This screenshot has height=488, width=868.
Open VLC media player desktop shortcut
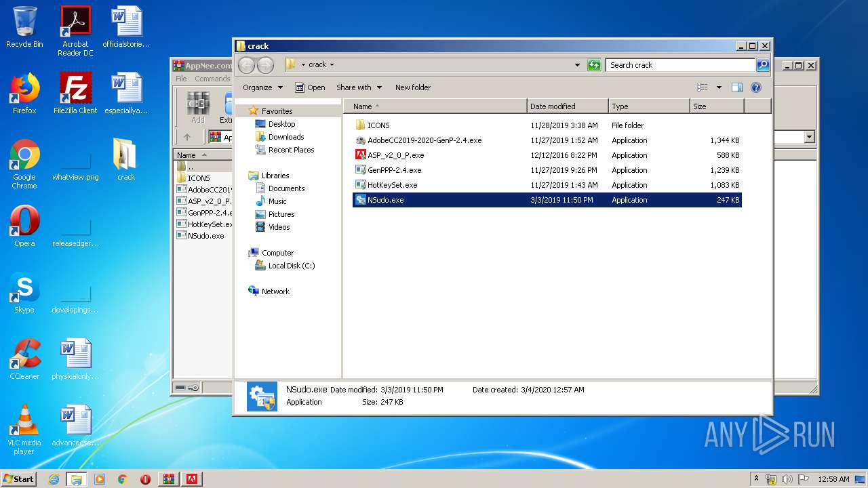coord(24,430)
